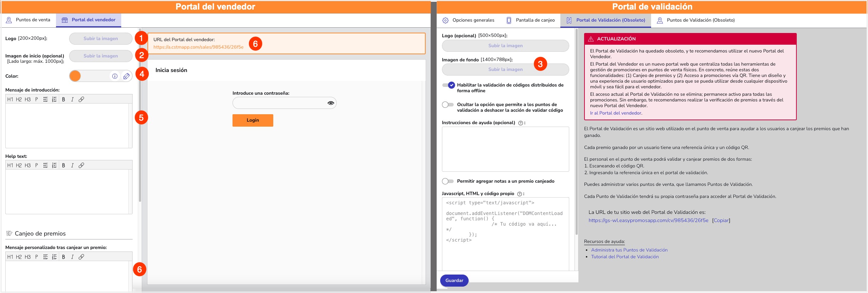868x293 pixels.
Task: Open Tutorial del Portal de Validación link
Action: (x=625, y=257)
